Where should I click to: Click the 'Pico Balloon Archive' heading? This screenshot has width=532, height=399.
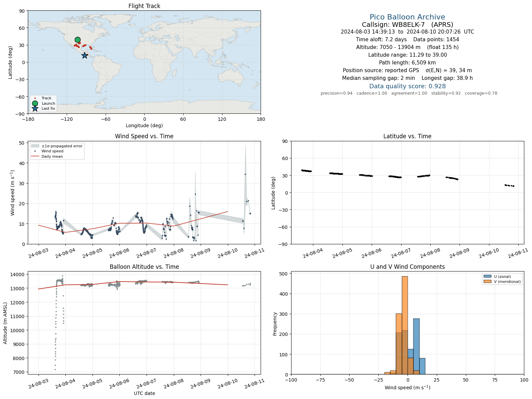(407, 17)
